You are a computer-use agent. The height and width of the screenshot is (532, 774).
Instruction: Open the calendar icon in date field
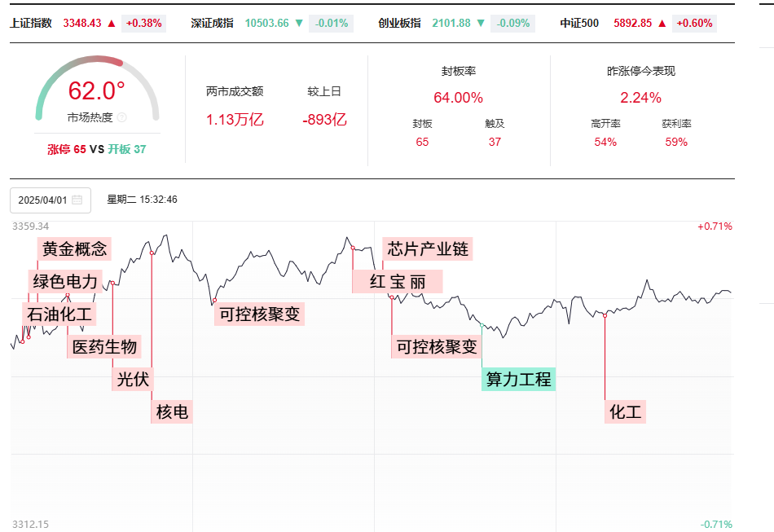[77, 200]
